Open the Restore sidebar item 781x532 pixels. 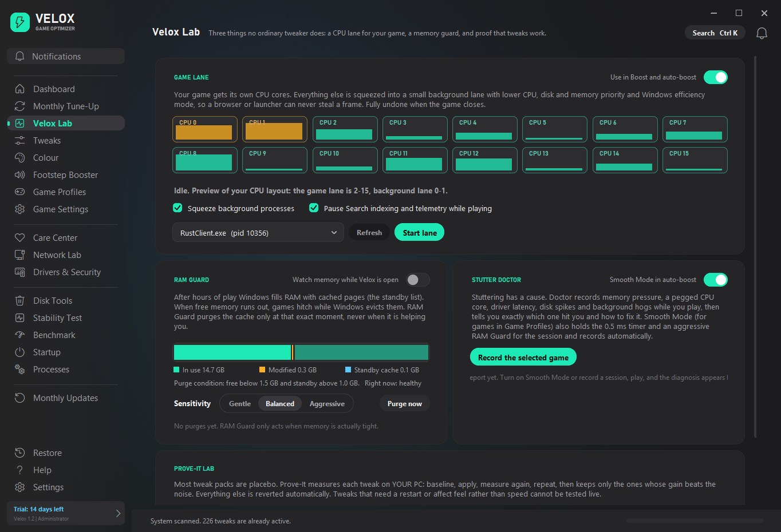click(x=66, y=453)
